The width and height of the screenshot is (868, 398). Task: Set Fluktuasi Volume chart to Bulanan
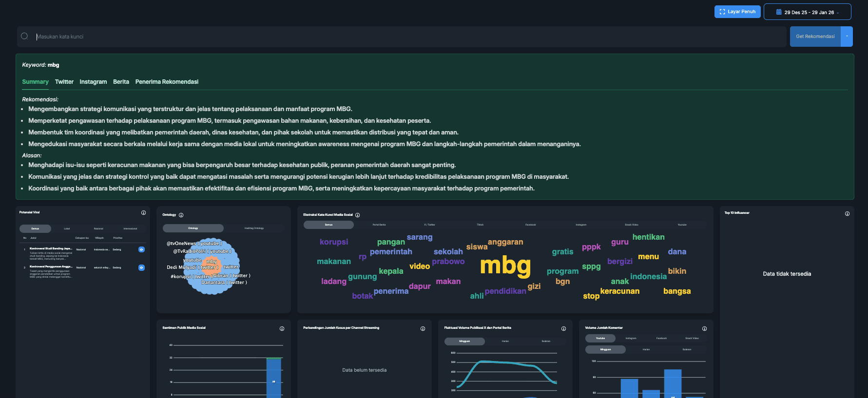coord(546,341)
